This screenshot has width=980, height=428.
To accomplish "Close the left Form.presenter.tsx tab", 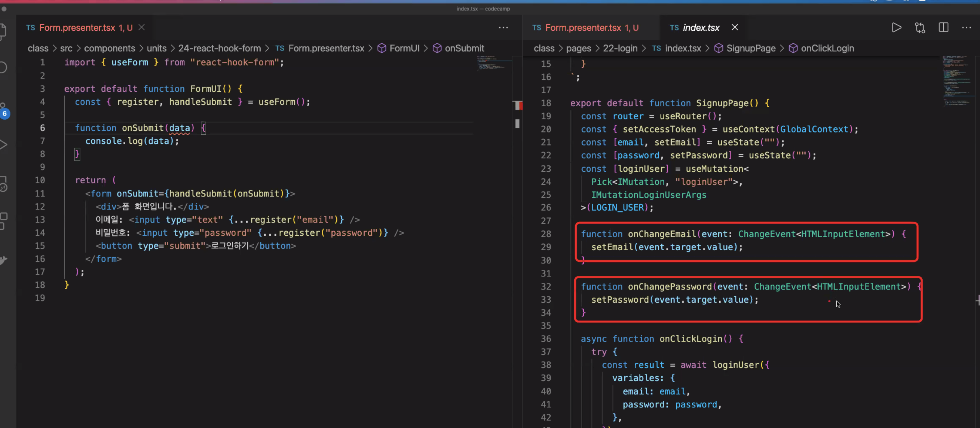I will pos(141,27).
